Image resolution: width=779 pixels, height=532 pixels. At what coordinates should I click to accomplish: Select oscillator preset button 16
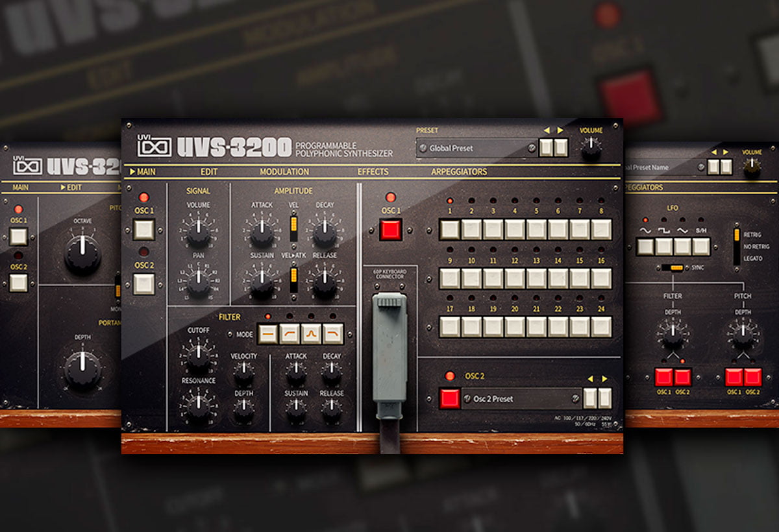602,278
